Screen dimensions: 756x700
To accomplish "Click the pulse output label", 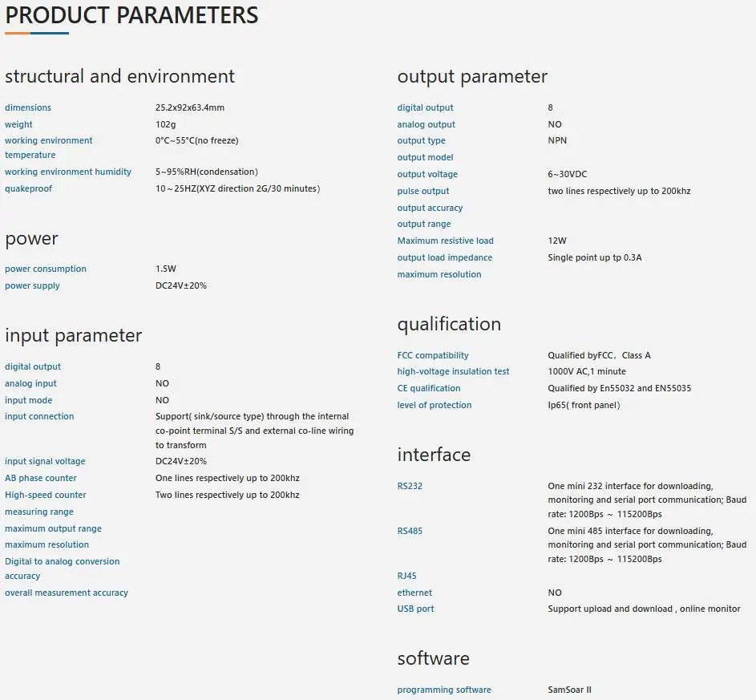I will click(422, 191).
